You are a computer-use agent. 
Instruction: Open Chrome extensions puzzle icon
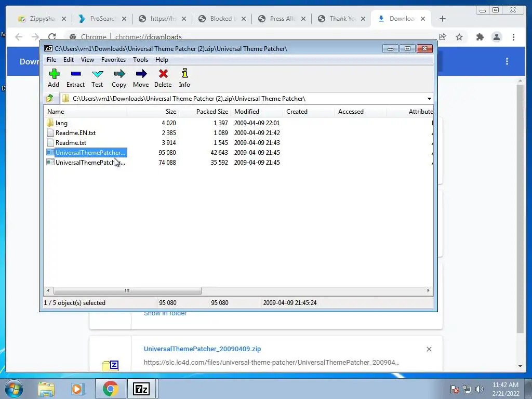[x=480, y=37]
